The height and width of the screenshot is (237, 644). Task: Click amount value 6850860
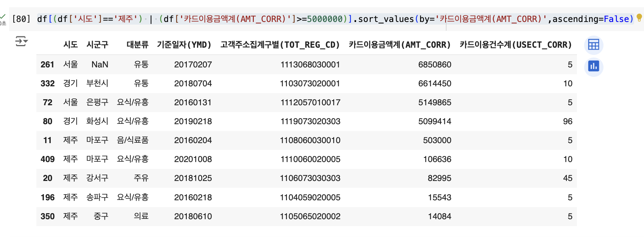[x=435, y=64]
